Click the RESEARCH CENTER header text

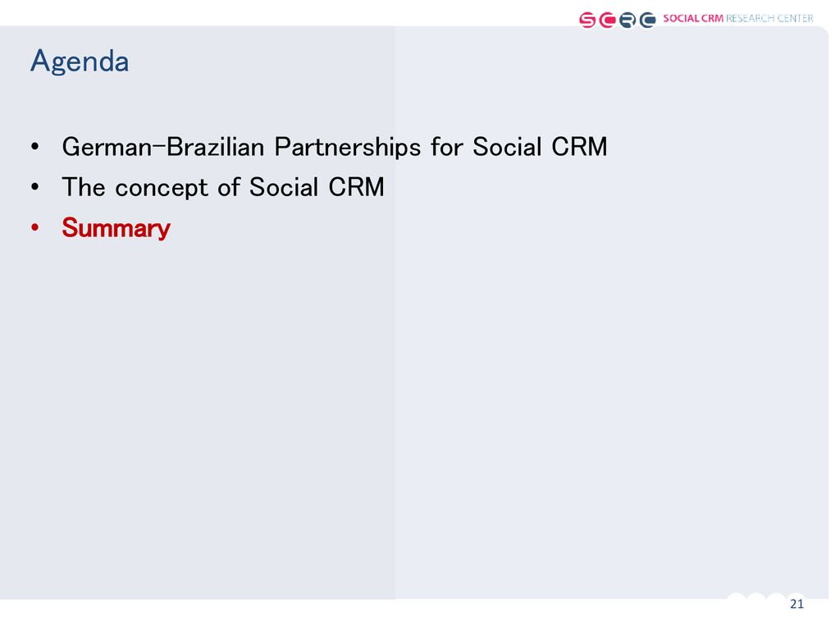[x=769, y=18]
